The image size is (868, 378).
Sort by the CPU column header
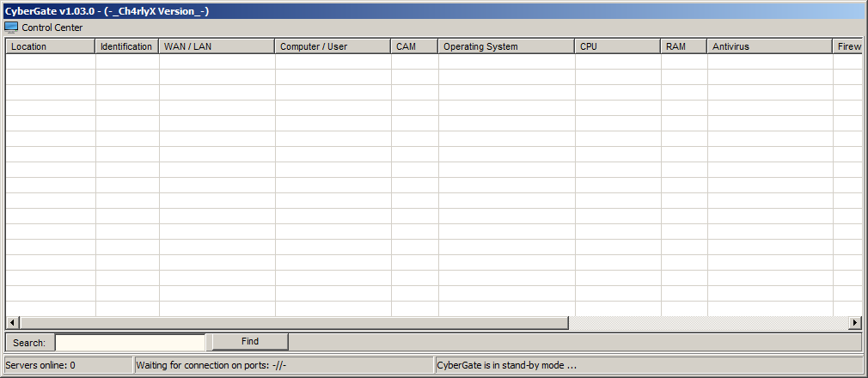click(617, 46)
